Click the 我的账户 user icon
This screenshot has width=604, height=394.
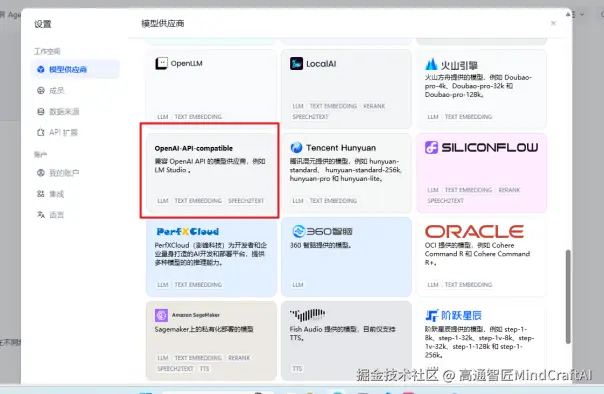41,173
